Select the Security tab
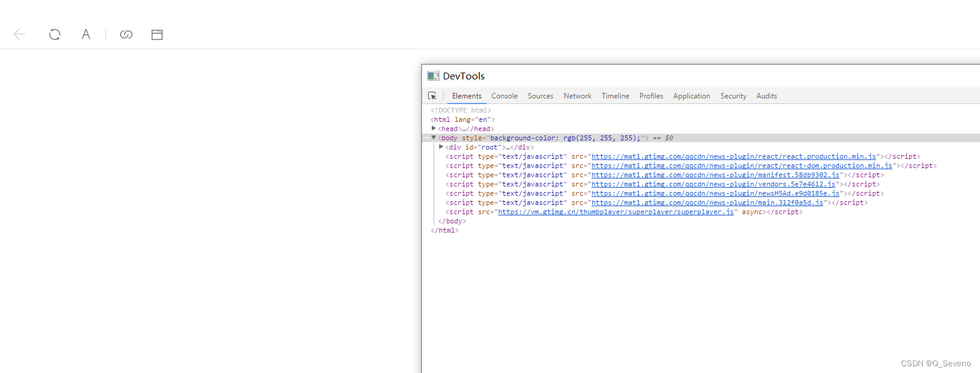The height and width of the screenshot is (373, 980). click(733, 96)
